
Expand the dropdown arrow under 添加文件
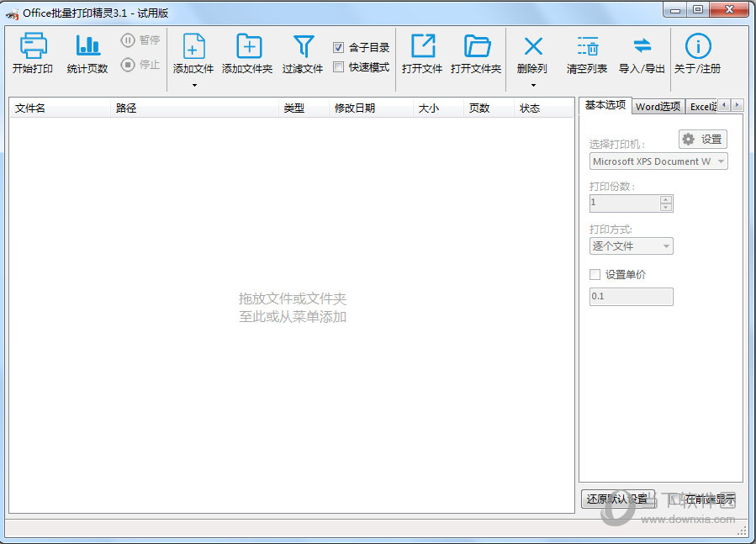[x=194, y=86]
